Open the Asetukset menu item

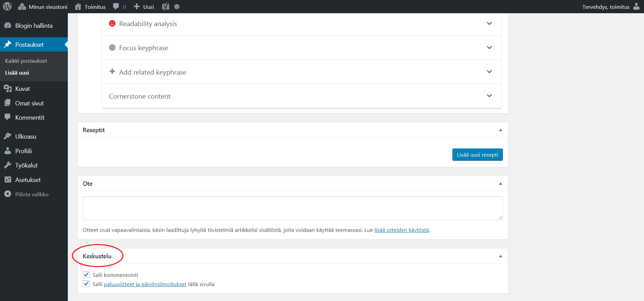(34, 180)
